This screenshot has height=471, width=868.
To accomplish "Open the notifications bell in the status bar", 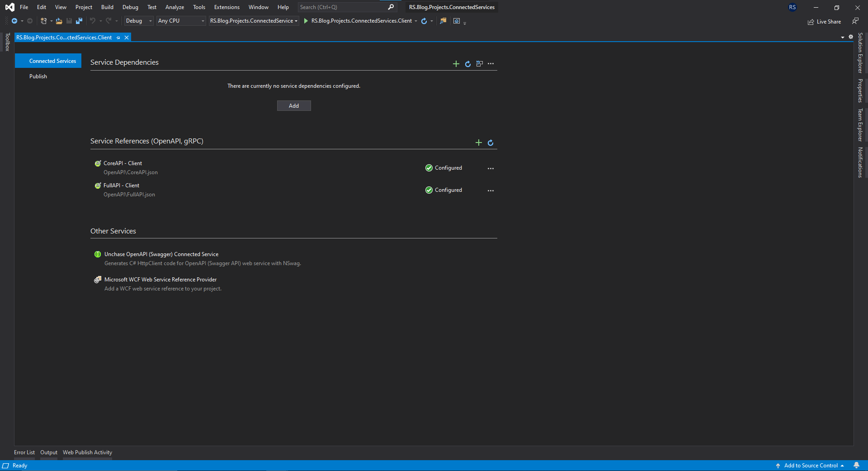I will click(856, 466).
